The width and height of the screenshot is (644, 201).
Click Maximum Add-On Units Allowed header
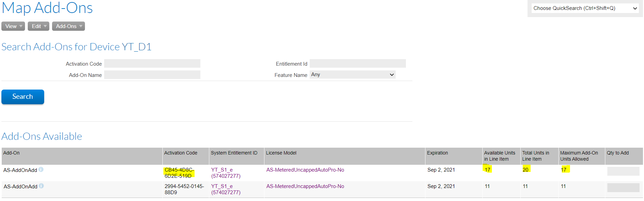(x=582, y=156)
